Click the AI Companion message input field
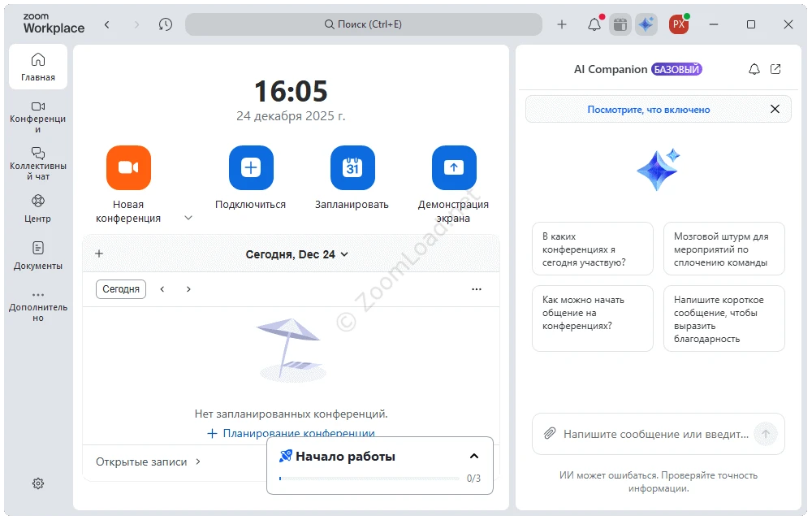Screen dimensions: 812x520 click(656, 434)
